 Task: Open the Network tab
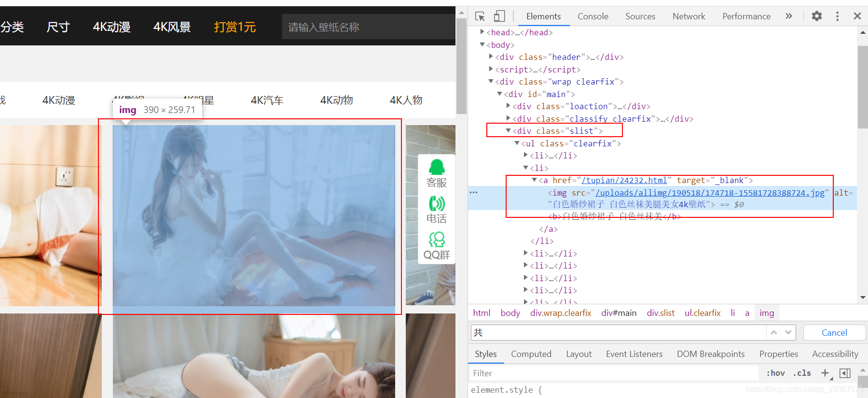(x=689, y=16)
